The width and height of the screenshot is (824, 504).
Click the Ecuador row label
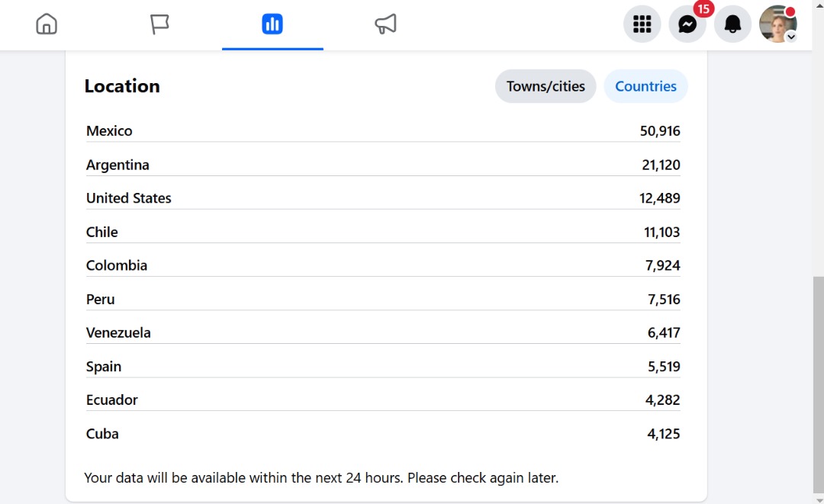(x=112, y=400)
